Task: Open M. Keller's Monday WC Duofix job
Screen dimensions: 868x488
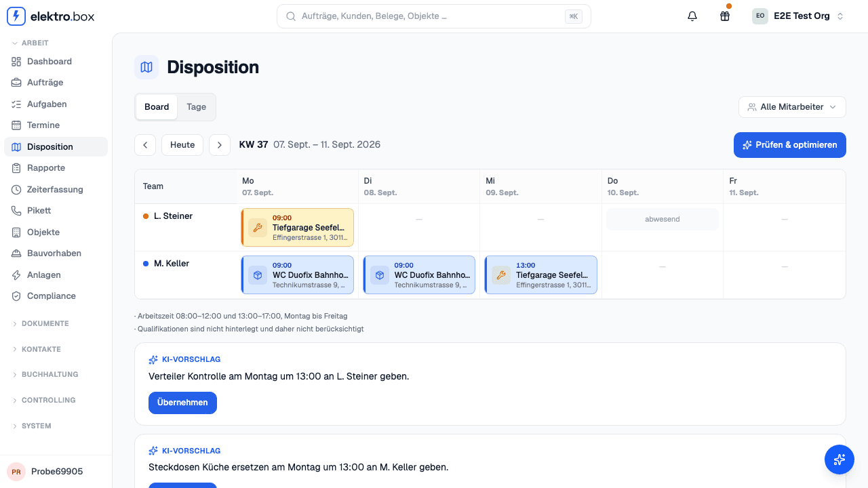Action: pos(298,275)
